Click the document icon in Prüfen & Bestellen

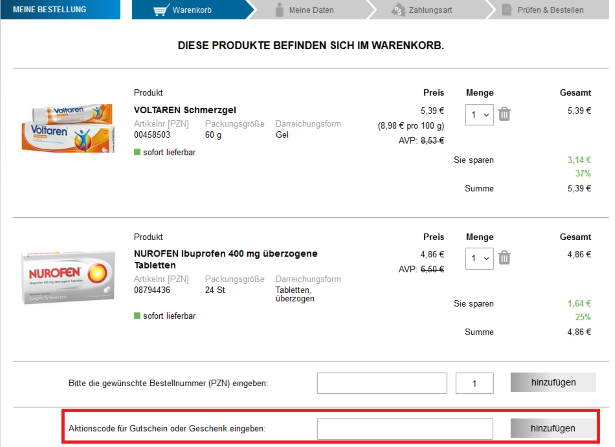507,10
